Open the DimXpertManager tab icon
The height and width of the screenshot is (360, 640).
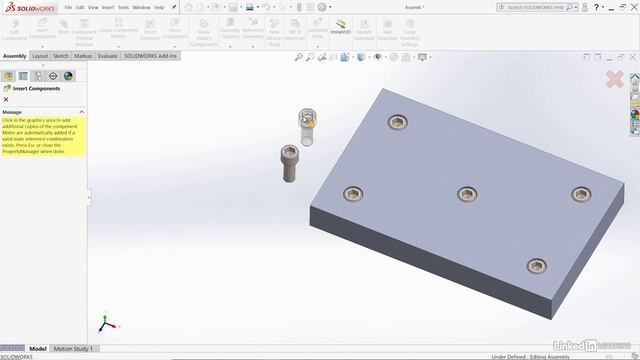click(53, 76)
